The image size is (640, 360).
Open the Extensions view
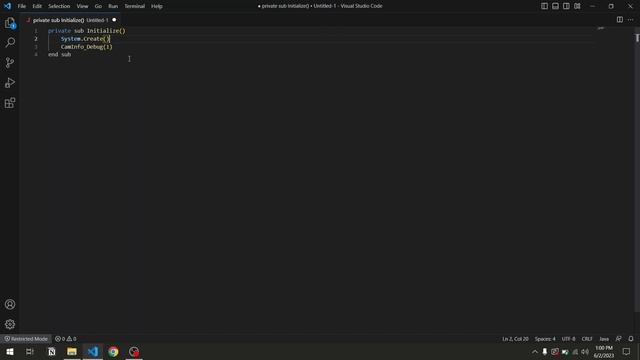tap(10, 103)
